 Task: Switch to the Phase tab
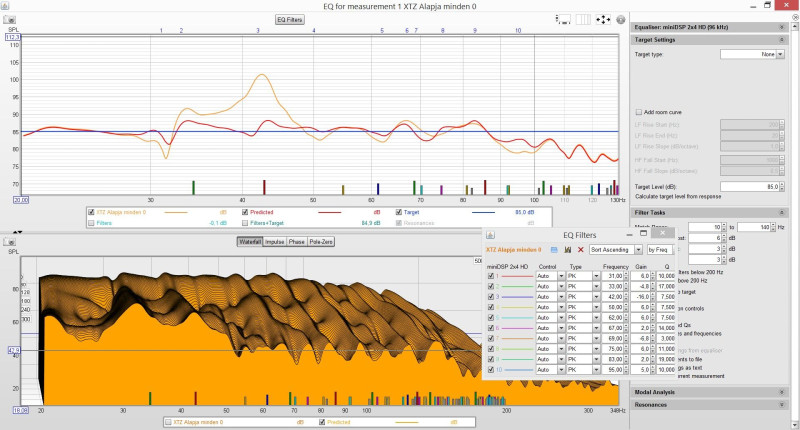[296, 242]
